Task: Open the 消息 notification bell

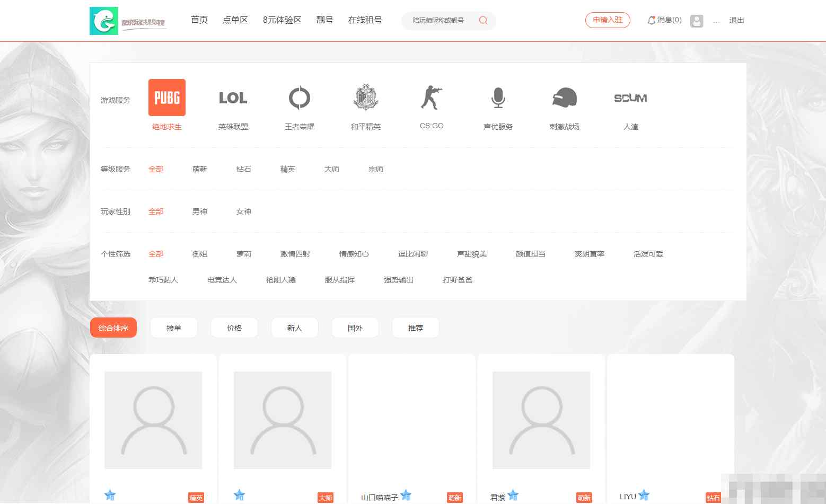Action: (652, 21)
